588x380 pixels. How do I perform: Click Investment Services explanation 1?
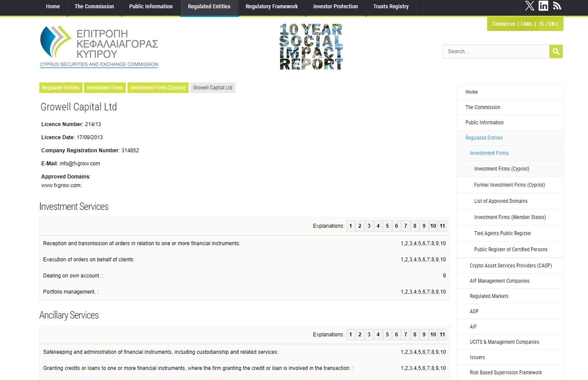pos(350,226)
